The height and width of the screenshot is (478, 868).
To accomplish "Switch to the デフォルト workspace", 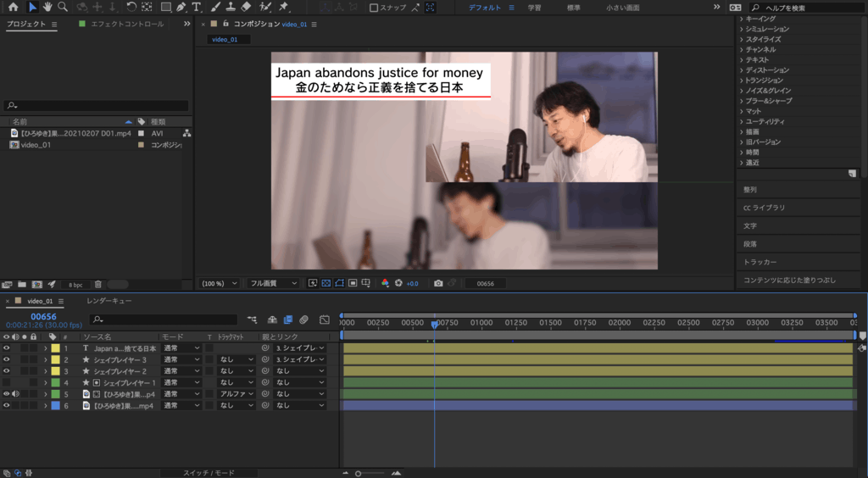I will pos(484,8).
